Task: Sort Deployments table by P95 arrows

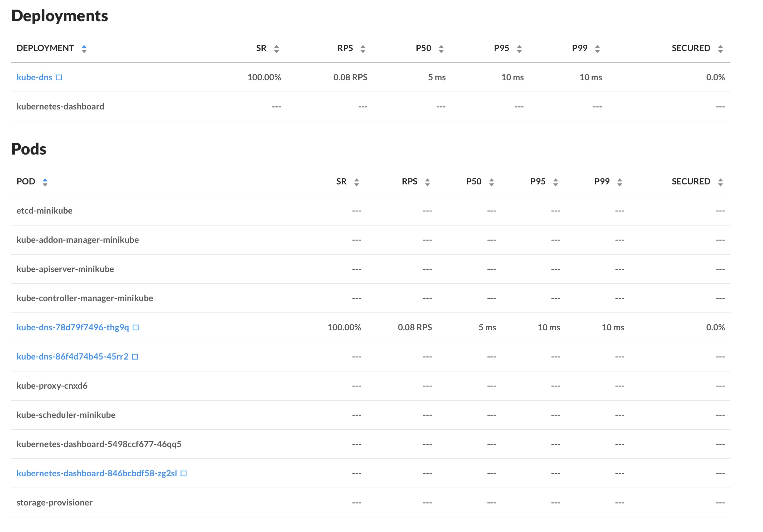Action: click(519, 49)
